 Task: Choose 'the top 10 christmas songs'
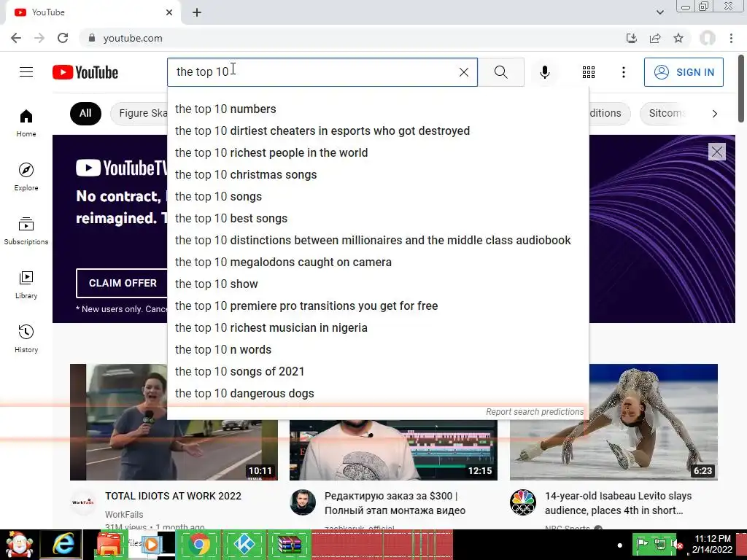(x=378, y=175)
